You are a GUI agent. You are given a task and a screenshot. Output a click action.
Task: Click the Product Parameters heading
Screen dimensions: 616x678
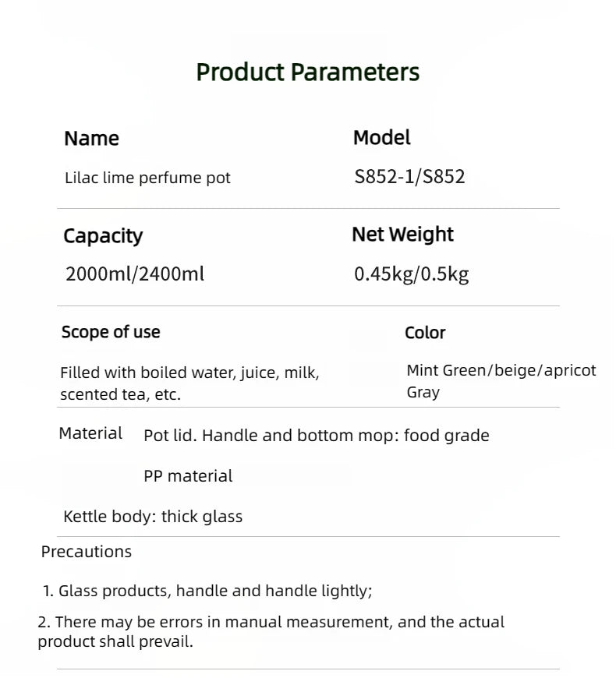pos(307,72)
